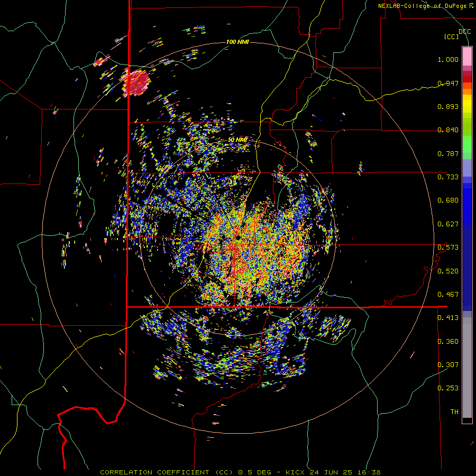Screen dimensions: 476x476
Task: Click the NEXLAB-College of DuPage credit text
Action: point(425,6)
